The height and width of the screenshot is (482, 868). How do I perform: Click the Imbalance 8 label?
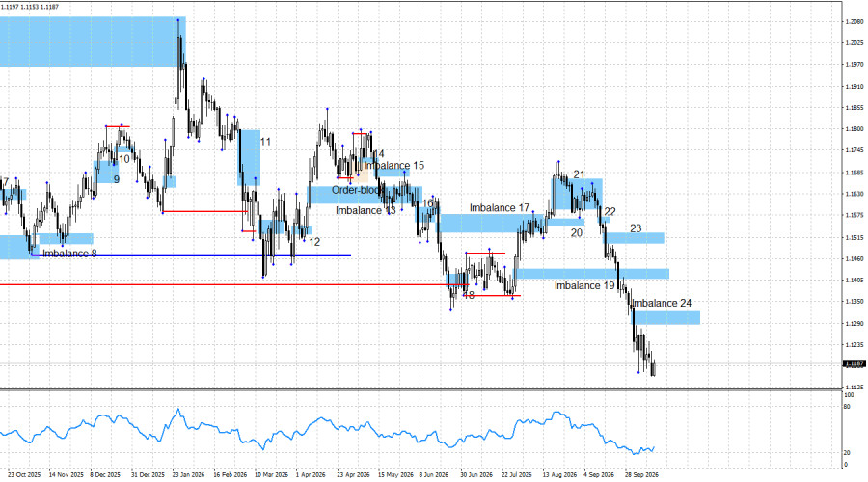tap(69, 254)
